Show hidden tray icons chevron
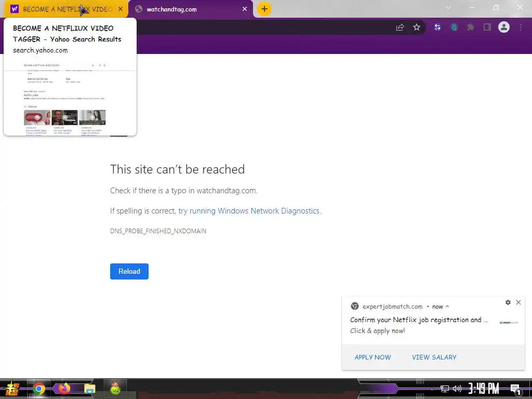This screenshot has height=399, width=532. (432, 389)
